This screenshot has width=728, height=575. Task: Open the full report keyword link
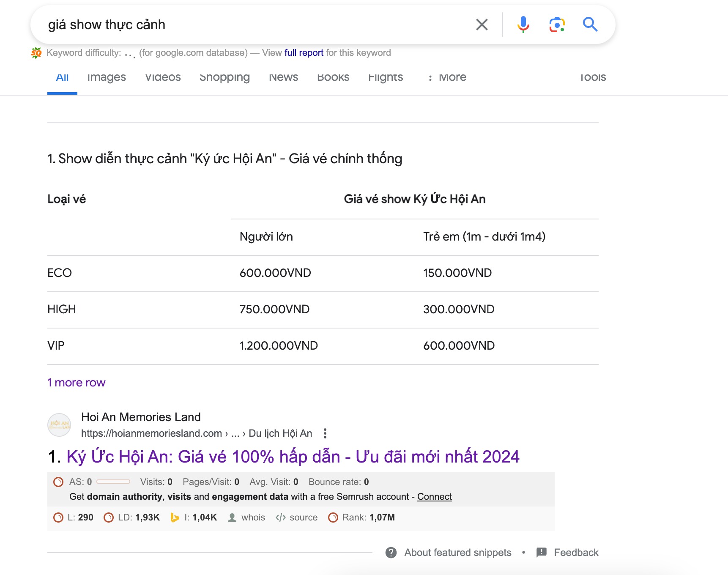[304, 53]
